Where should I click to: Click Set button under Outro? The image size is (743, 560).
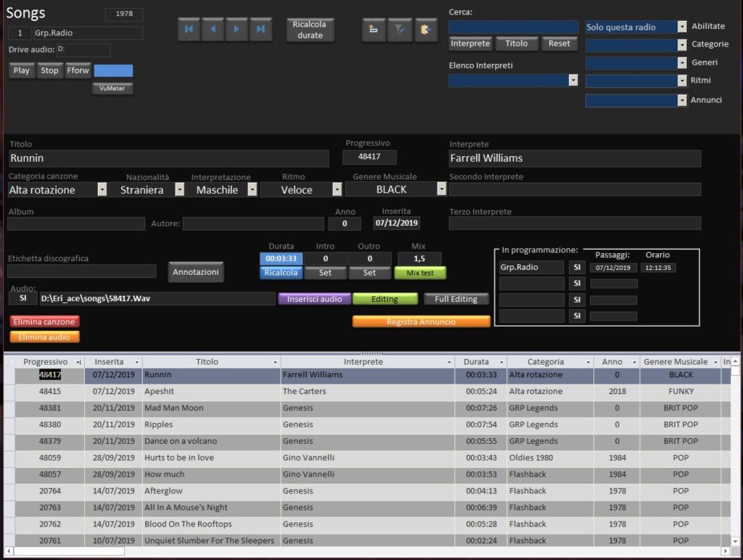point(369,273)
